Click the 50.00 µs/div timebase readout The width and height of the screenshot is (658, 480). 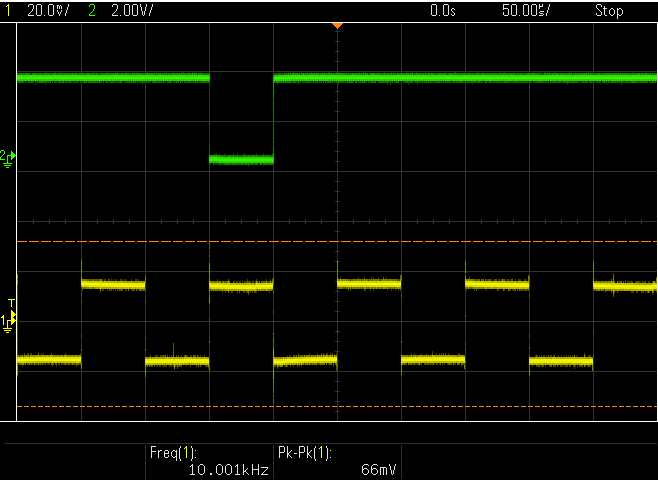[526, 10]
